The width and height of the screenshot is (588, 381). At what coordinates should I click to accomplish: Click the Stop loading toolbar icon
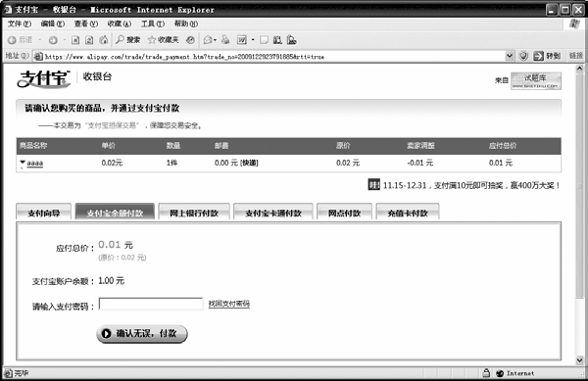pos(75,40)
